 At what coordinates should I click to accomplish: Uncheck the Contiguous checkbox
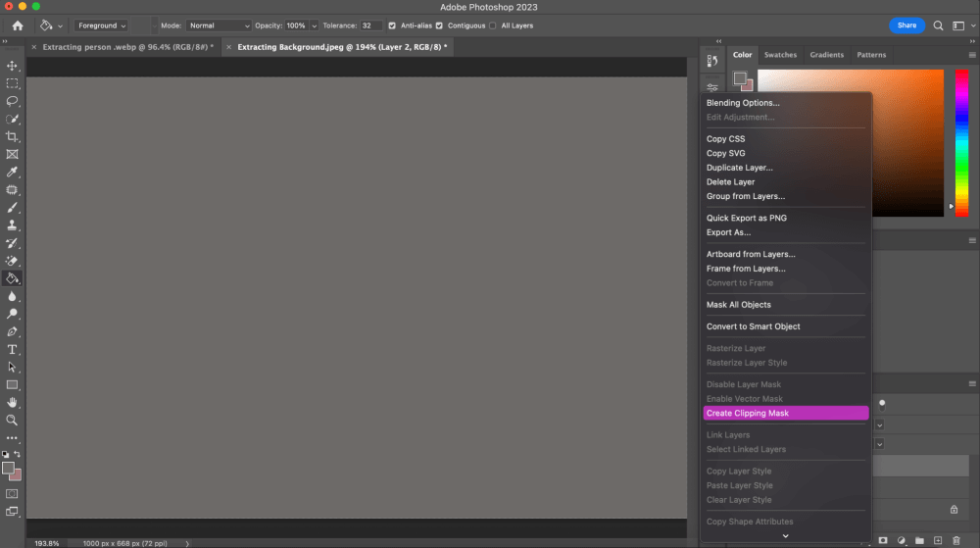point(439,25)
